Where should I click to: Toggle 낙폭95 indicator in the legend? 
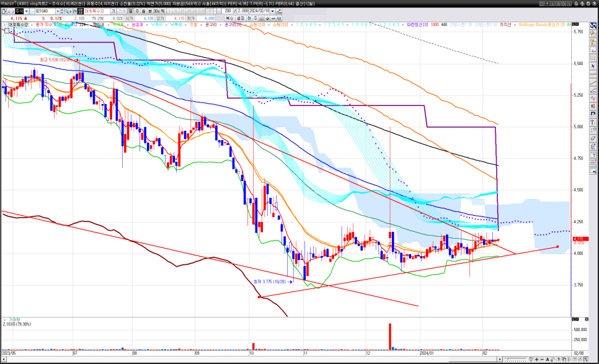click(x=156, y=24)
